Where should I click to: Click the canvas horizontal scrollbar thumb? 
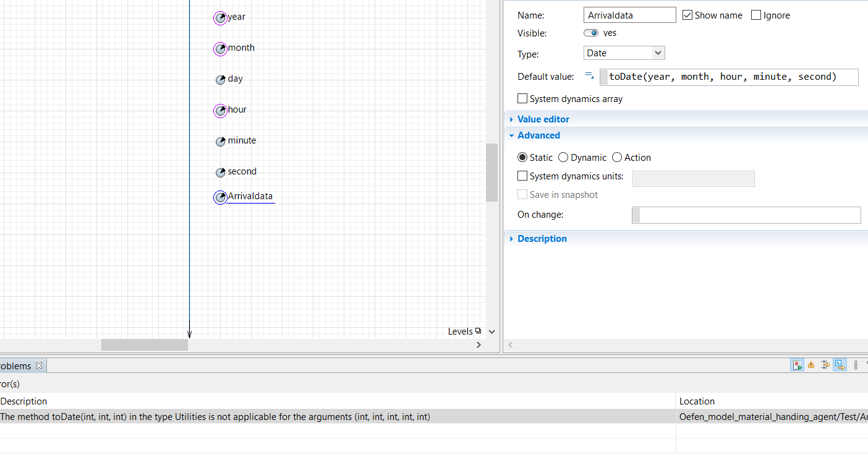pos(145,345)
